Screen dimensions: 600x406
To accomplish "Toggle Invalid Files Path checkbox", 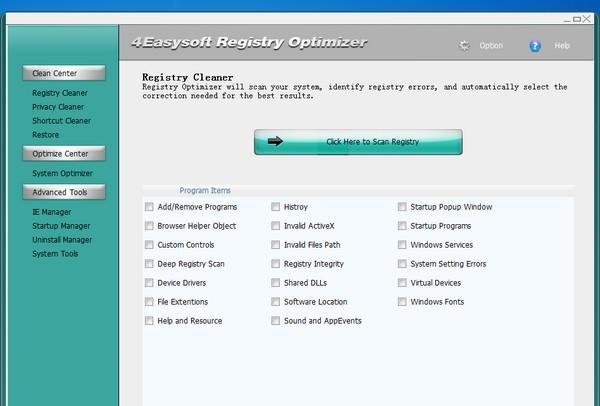I will [276, 245].
